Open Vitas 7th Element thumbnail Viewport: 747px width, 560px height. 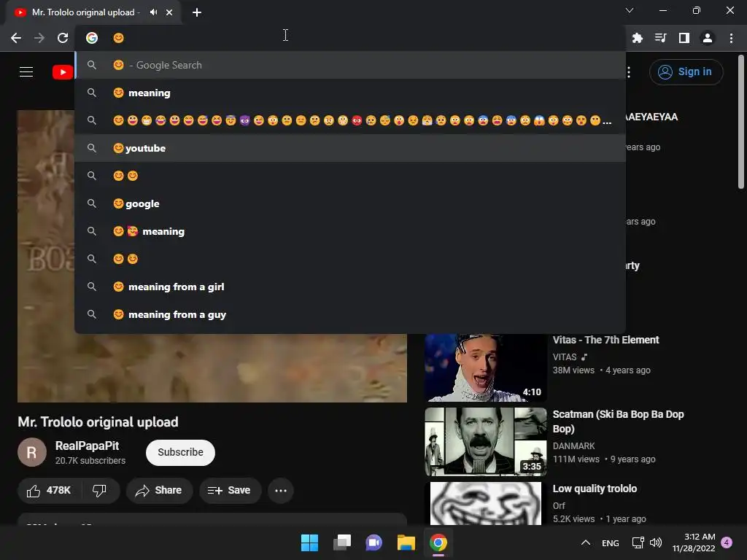click(485, 367)
